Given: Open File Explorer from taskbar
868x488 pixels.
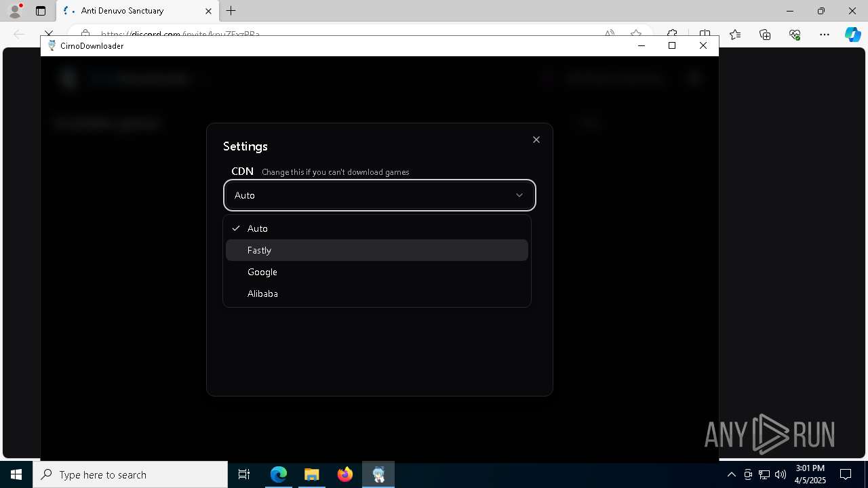Looking at the screenshot, I should pyautogui.click(x=312, y=474).
